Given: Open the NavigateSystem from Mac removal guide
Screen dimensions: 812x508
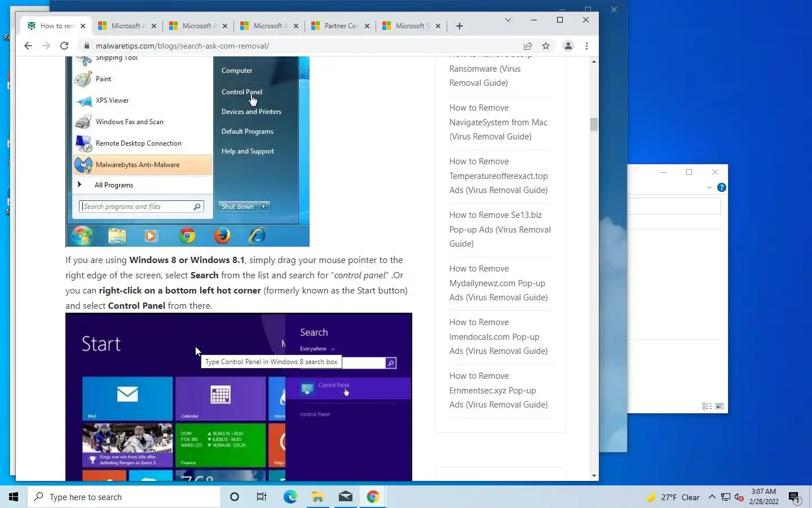Looking at the screenshot, I should [498, 122].
